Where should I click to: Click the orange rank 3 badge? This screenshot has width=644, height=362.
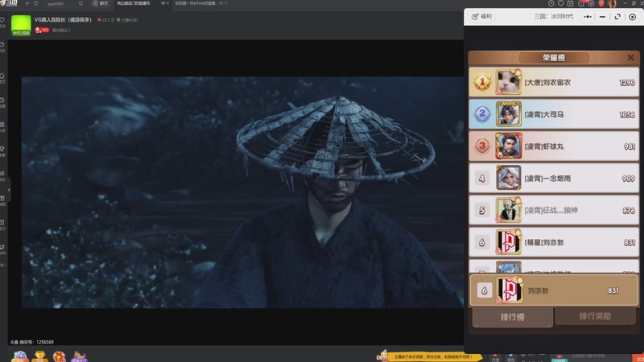click(x=482, y=146)
